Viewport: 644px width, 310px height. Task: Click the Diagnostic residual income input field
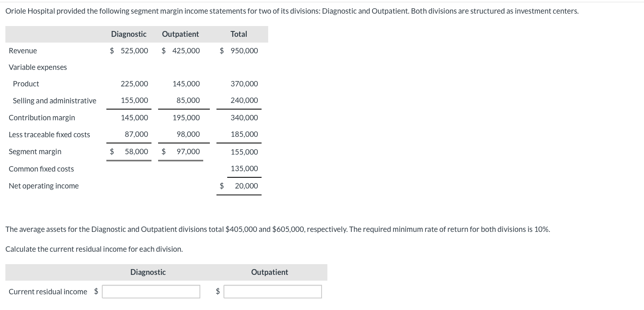coord(151,291)
